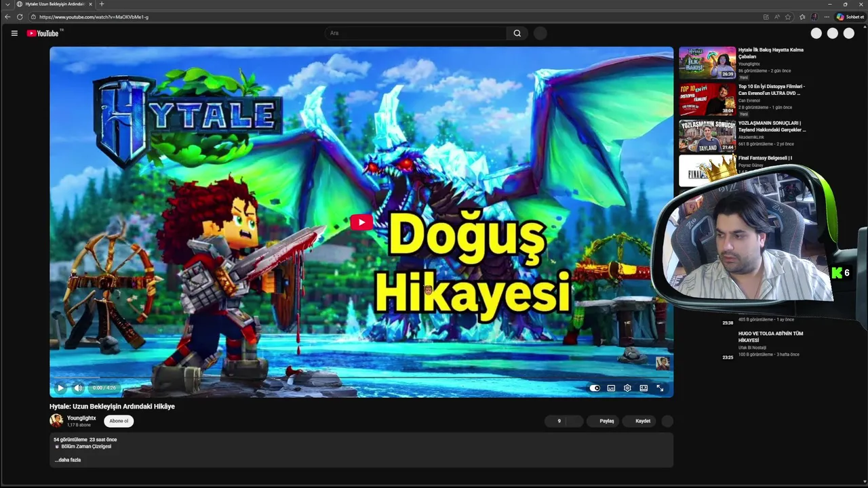The height and width of the screenshot is (488, 868).
Task: Close the Hytale YouTube tab
Action: pos(90,4)
